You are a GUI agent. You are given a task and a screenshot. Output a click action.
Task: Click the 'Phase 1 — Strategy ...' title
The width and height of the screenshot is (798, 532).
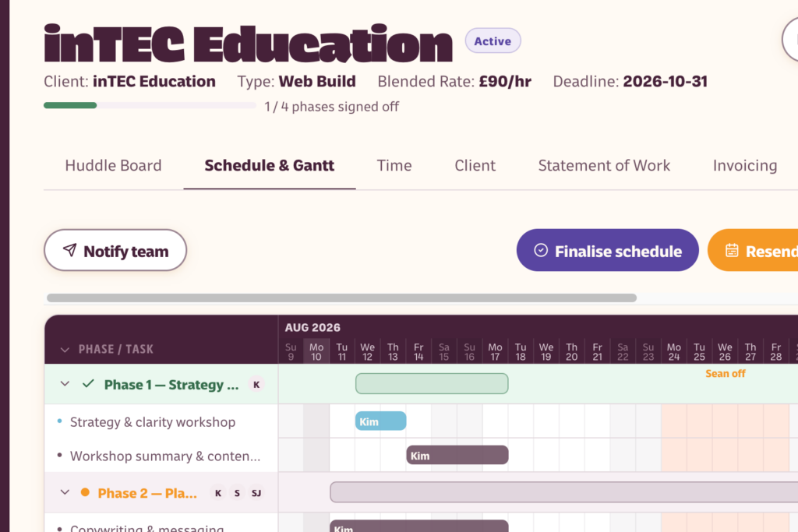coord(171,385)
